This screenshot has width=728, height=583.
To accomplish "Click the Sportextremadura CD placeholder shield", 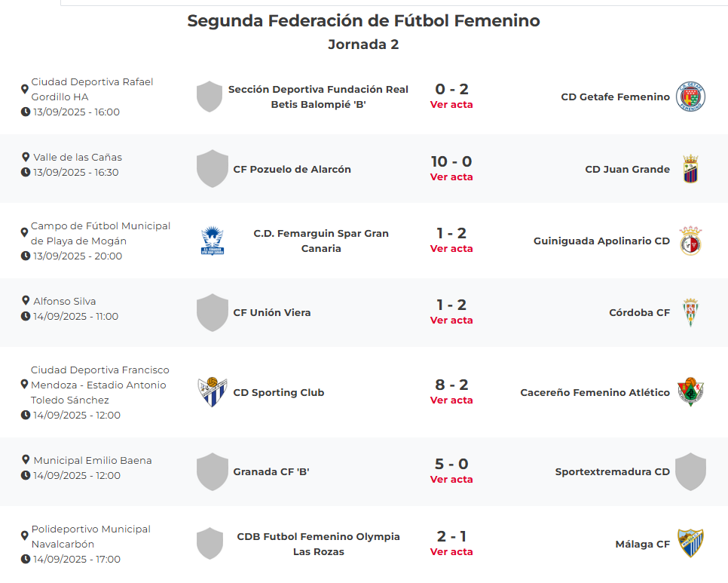I will click(x=690, y=472).
